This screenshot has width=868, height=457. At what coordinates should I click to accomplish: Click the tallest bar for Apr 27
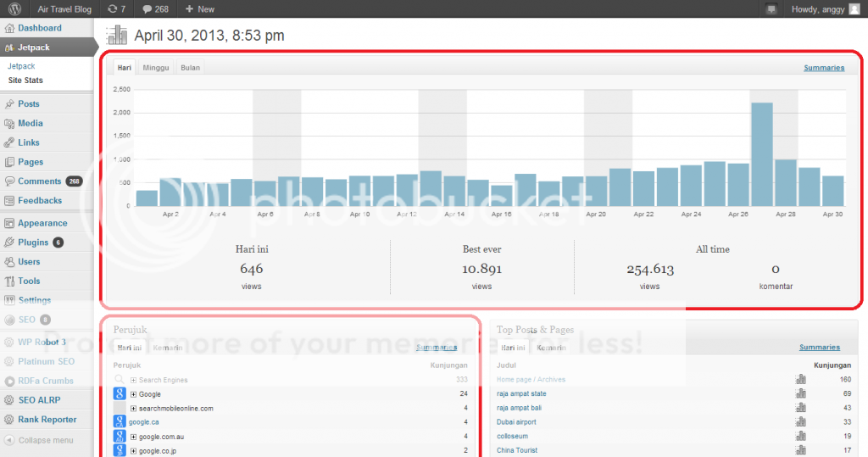point(762,154)
